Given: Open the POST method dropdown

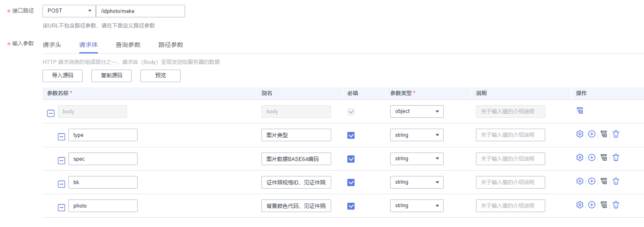Looking at the screenshot, I should click(69, 11).
